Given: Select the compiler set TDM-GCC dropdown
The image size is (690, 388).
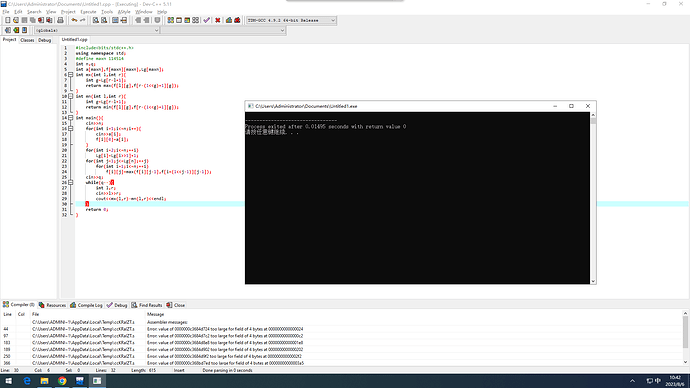Looking at the screenshot, I should (291, 20).
